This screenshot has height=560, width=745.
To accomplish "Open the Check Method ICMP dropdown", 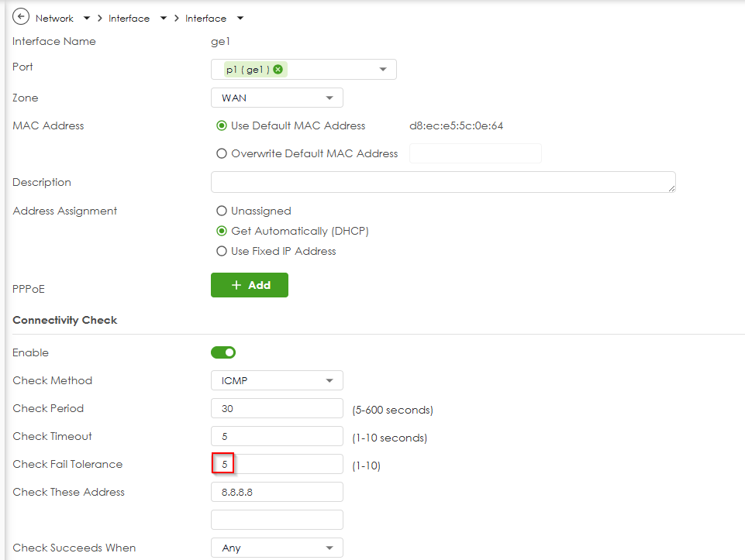I will pos(277,380).
